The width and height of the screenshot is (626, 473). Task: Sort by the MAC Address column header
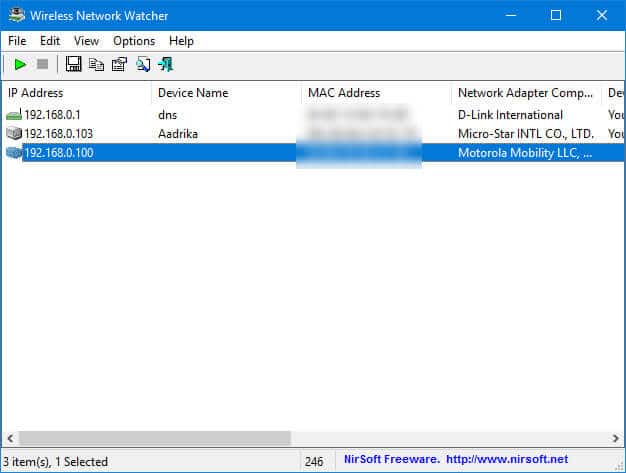(x=375, y=93)
